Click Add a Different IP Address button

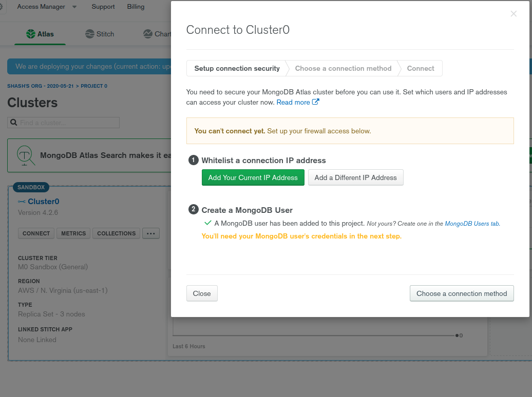pyautogui.click(x=355, y=177)
